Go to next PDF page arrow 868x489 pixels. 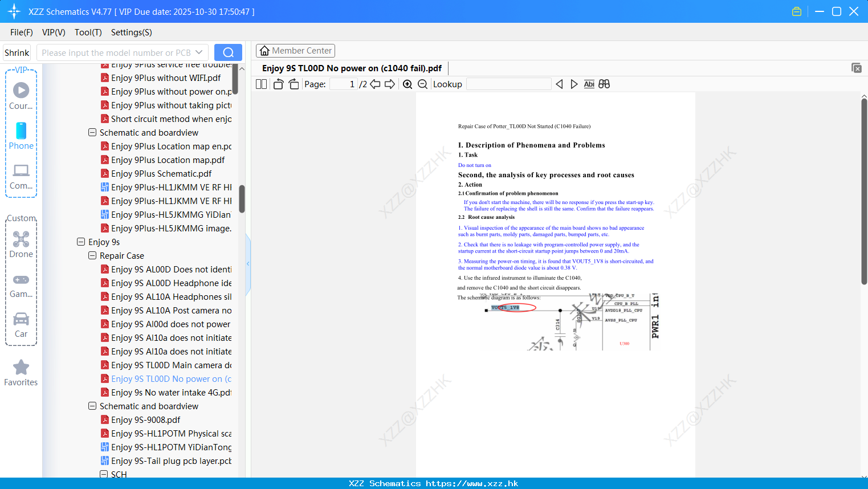pos(390,84)
